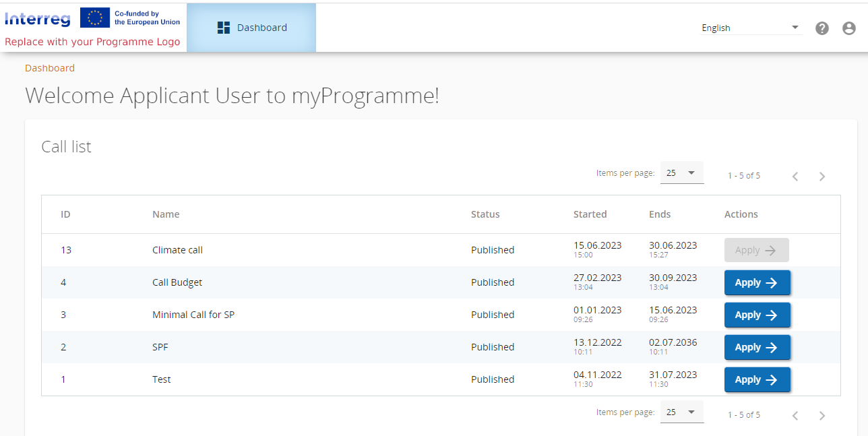This screenshot has height=436, width=868.
Task: Go to previous page using top paginator arrow
Action: click(795, 177)
